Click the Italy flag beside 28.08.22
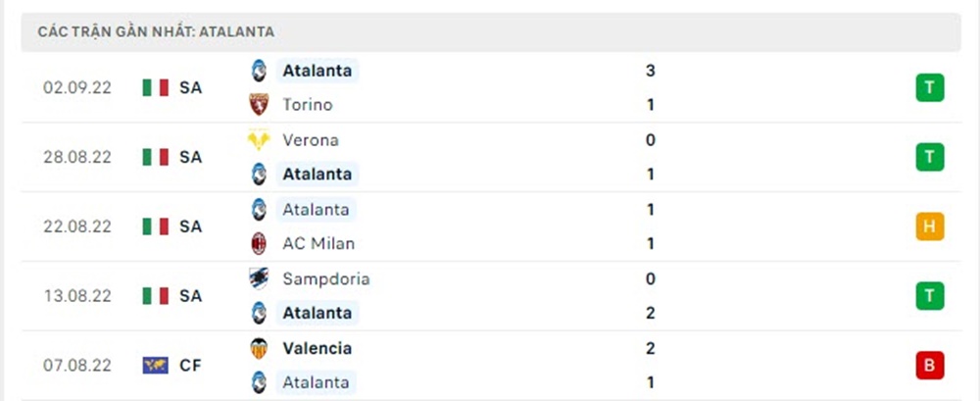Viewport: 980px width, 401px height. (156, 157)
